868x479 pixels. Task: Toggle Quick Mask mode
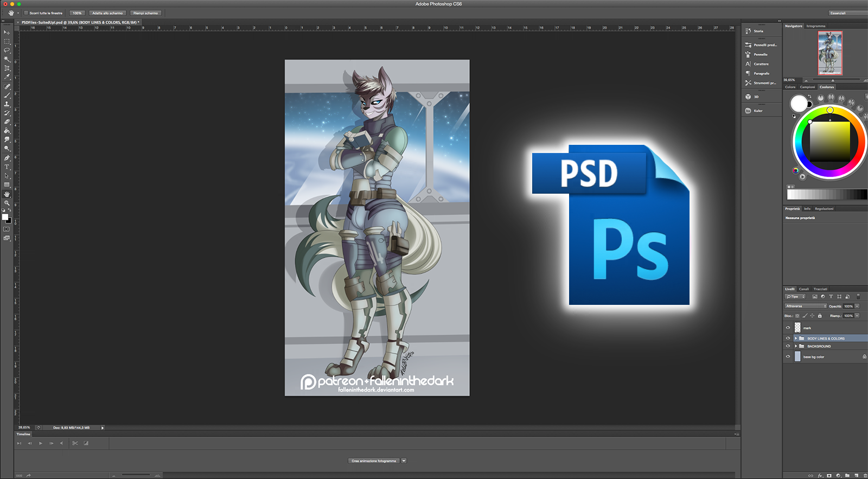(7, 229)
